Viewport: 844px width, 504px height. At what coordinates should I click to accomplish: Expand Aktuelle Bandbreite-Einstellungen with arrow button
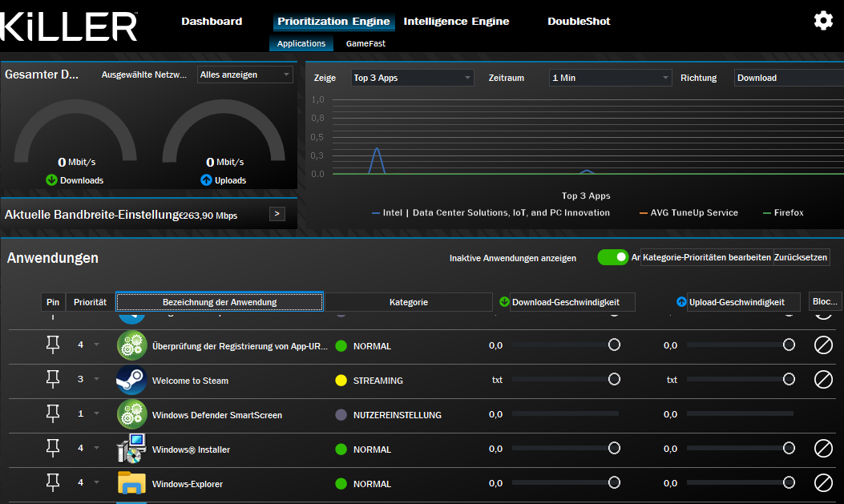point(277,214)
